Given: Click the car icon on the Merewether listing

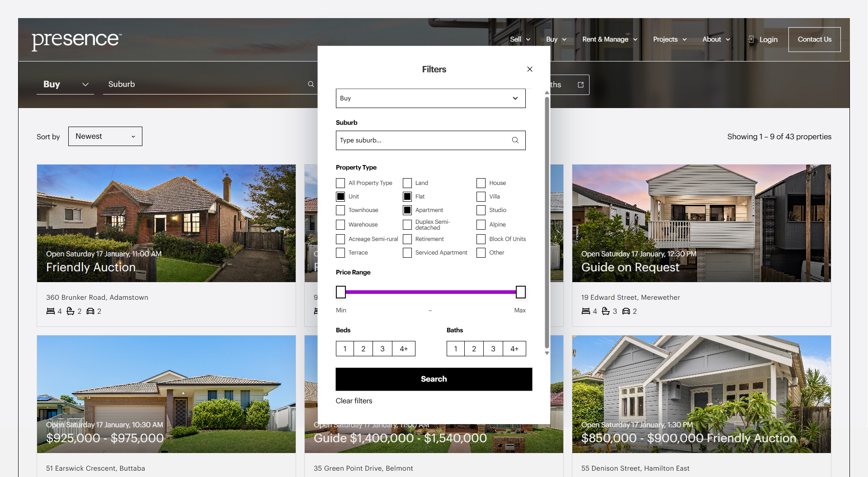Looking at the screenshot, I should 626,311.
